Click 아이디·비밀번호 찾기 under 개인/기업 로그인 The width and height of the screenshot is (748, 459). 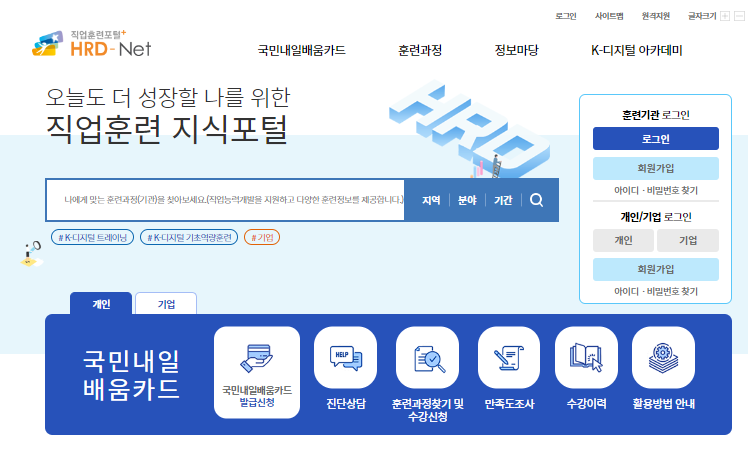click(x=655, y=291)
